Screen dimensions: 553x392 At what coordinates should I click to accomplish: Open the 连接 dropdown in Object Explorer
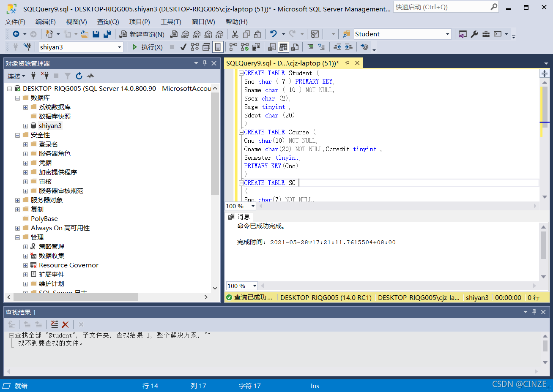(x=16, y=76)
